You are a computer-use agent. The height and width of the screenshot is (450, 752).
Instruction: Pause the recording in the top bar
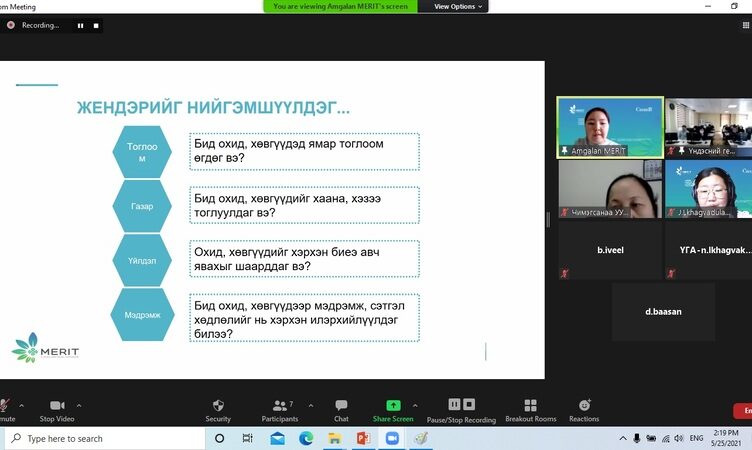coord(80,25)
